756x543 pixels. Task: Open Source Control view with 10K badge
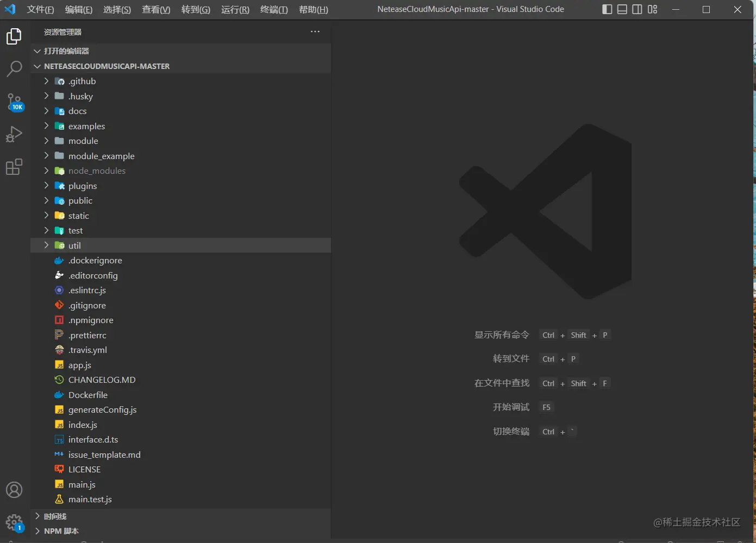tap(15, 102)
